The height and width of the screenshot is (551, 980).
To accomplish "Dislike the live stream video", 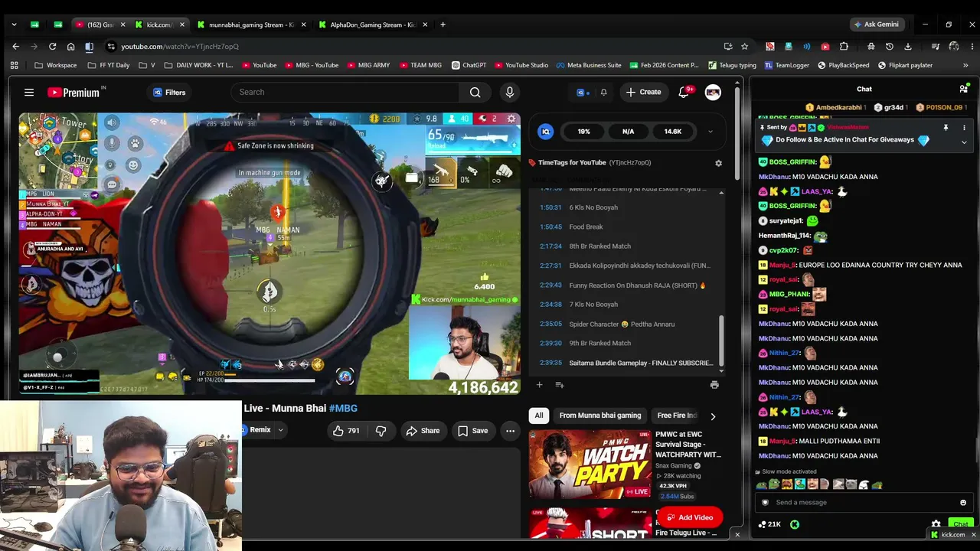I will pos(381,431).
